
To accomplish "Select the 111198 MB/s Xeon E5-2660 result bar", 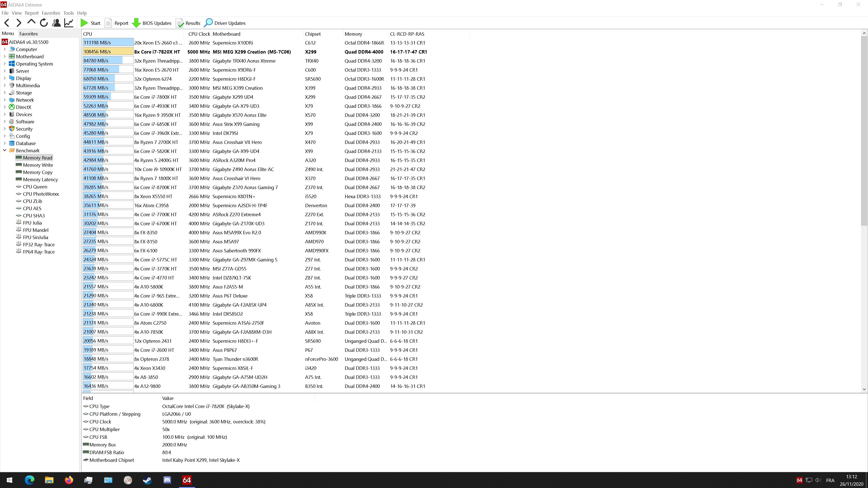I will click(x=108, y=42).
